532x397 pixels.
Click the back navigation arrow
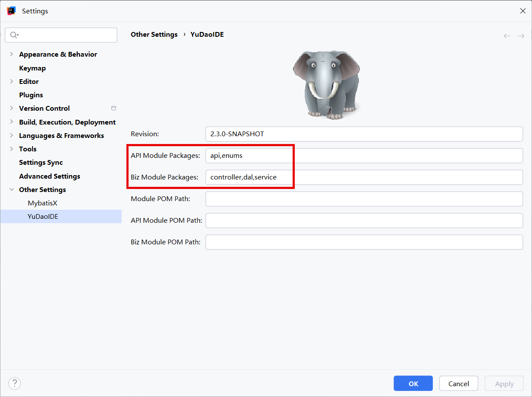[x=507, y=36]
